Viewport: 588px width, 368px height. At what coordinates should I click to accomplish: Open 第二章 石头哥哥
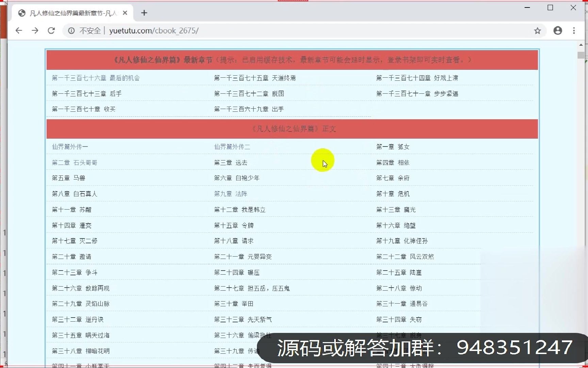click(75, 163)
